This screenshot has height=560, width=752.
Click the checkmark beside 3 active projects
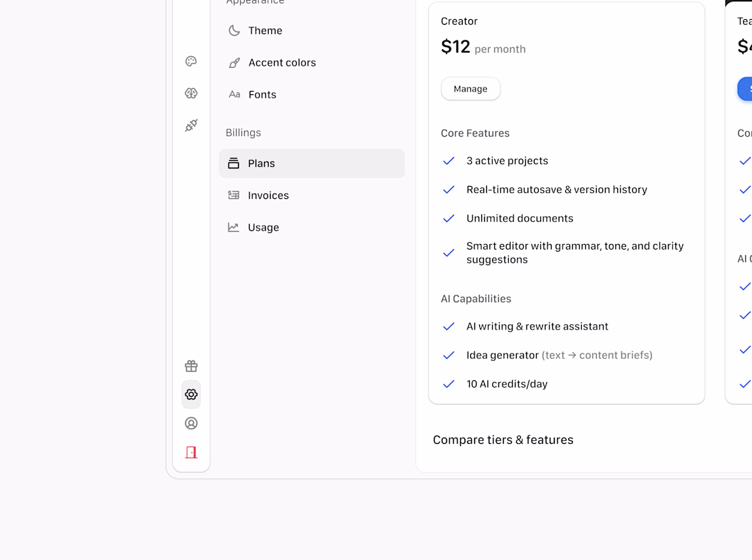pyautogui.click(x=448, y=161)
